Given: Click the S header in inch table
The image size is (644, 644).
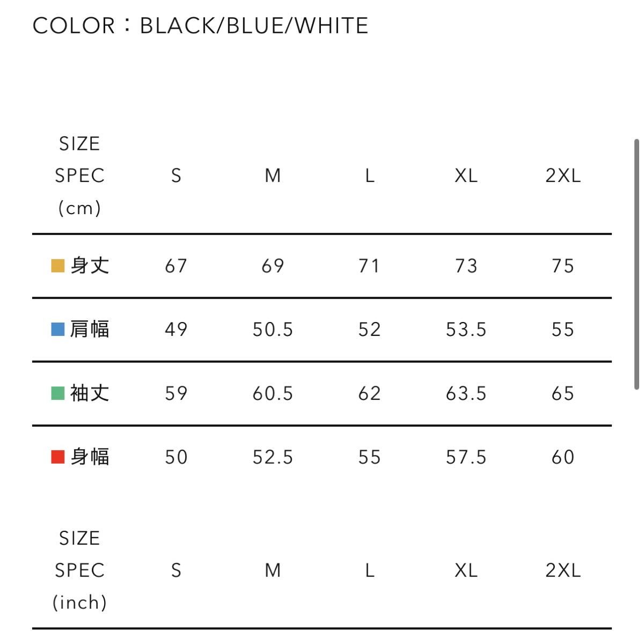Looking at the screenshot, I should [176, 570].
